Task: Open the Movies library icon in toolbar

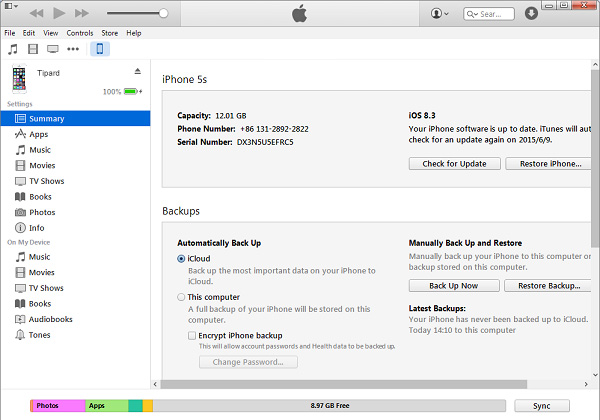Action: point(33,49)
